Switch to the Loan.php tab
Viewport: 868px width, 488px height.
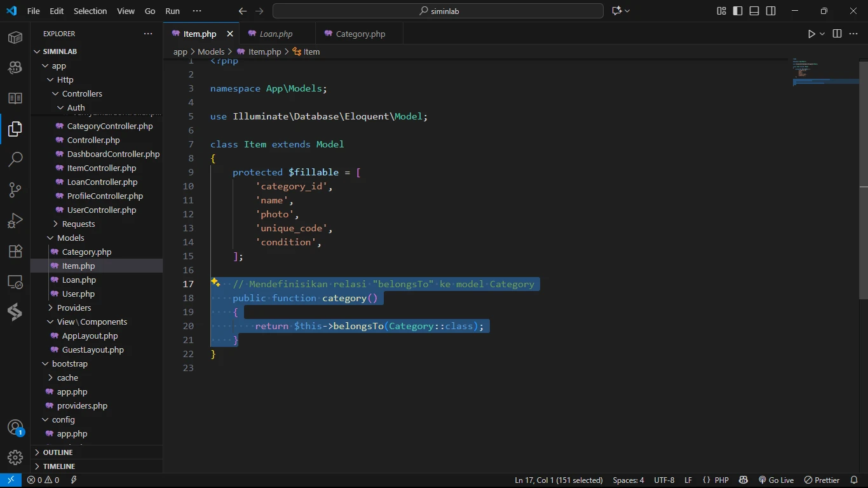[x=276, y=34]
